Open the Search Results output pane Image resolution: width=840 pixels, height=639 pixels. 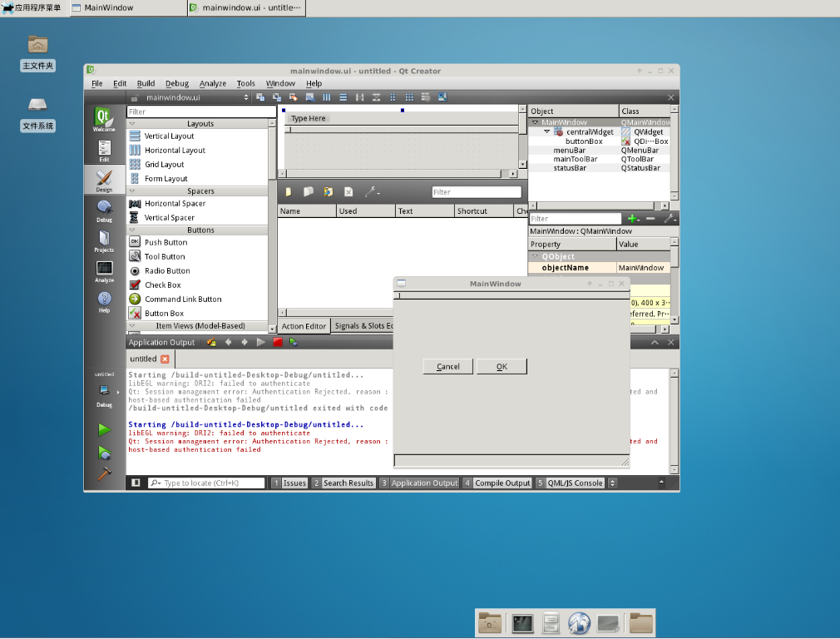point(343,483)
